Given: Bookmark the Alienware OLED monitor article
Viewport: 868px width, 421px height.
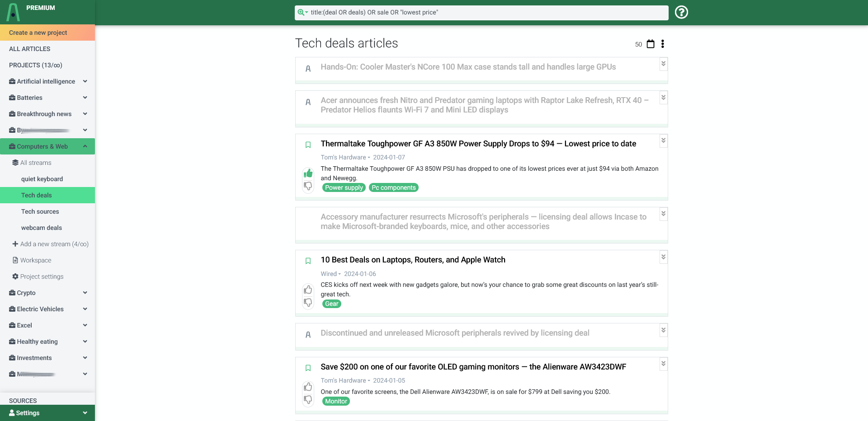Looking at the screenshot, I should point(308,368).
